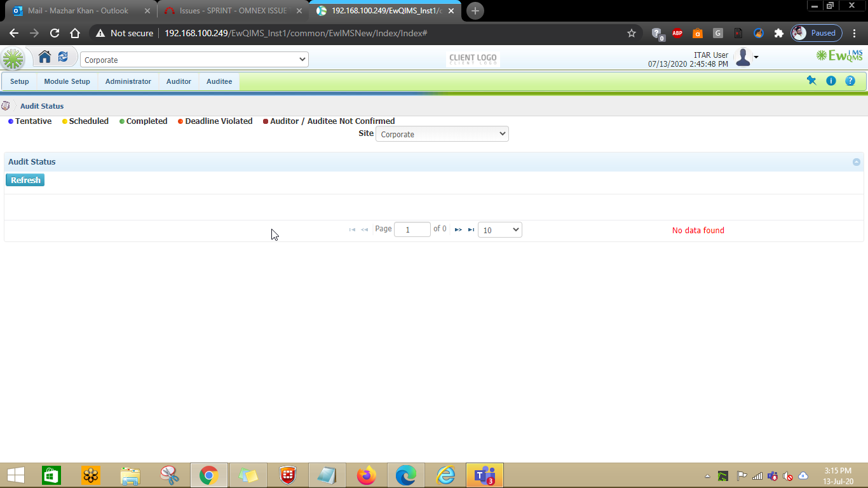
Task: Click the Tentative legend label
Action: [x=33, y=121]
